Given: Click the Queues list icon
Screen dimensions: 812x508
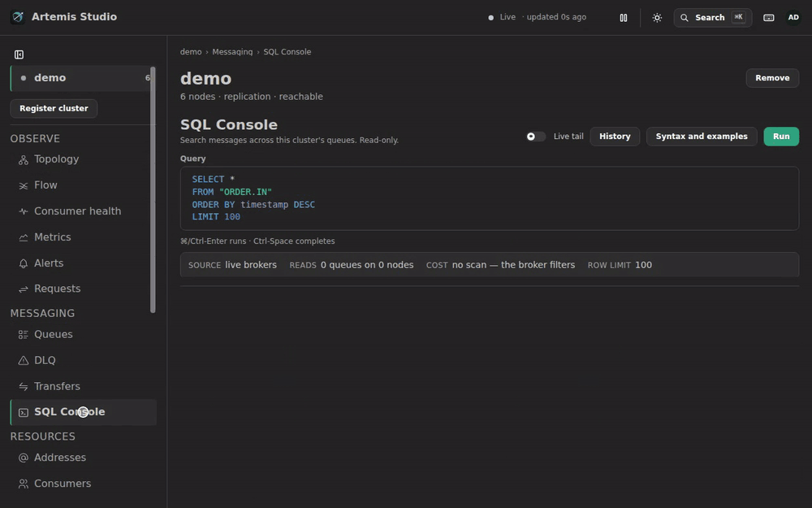Looking at the screenshot, I should pos(24,335).
